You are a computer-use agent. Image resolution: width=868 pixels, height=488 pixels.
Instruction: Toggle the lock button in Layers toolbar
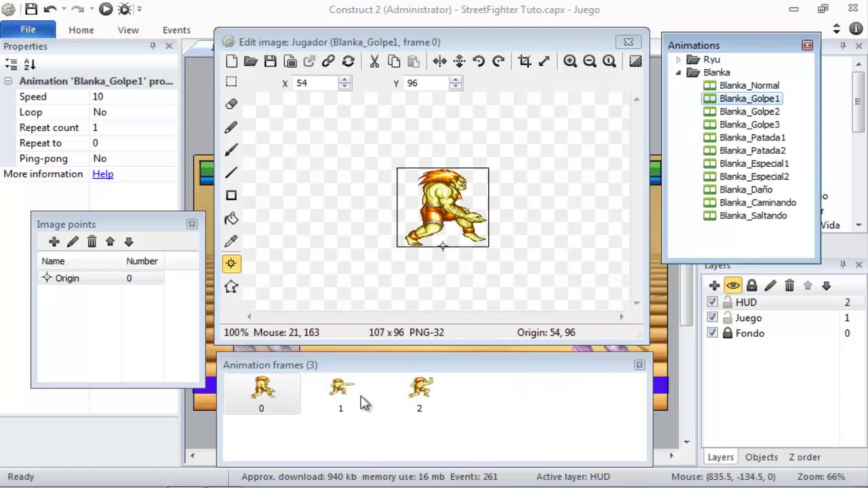(751, 286)
